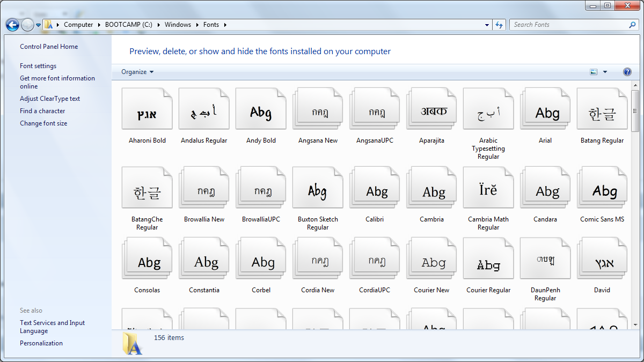
Task: Click Computer in the breadcrumb path
Action: pyautogui.click(x=78, y=24)
